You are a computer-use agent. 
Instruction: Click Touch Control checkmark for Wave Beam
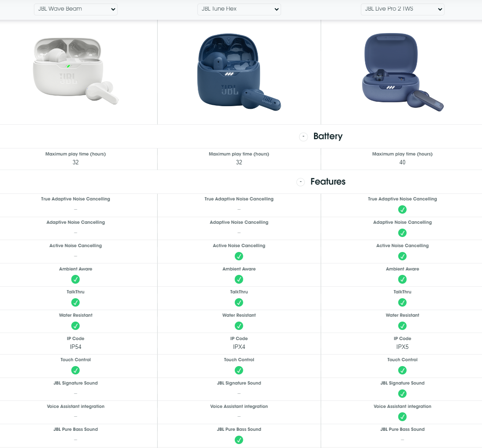tap(75, 370)
